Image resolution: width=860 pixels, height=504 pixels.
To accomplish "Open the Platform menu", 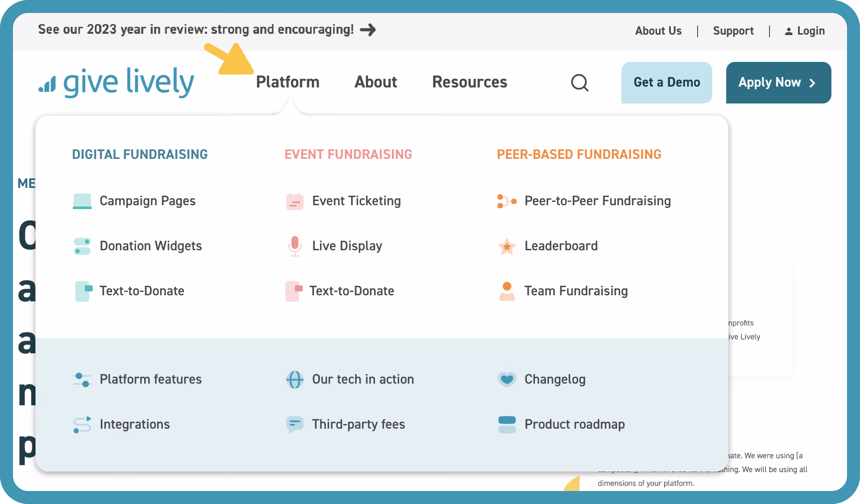I will 288,82.
